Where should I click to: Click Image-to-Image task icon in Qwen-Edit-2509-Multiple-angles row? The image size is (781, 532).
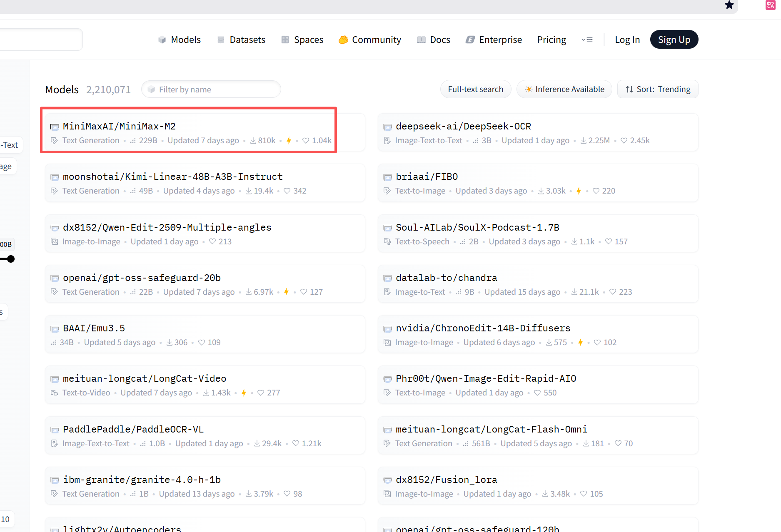tap(54, 241)
